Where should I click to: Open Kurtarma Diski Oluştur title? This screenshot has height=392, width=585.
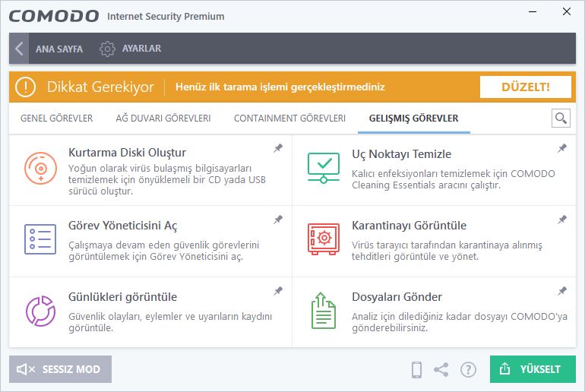tap(127, 153)
